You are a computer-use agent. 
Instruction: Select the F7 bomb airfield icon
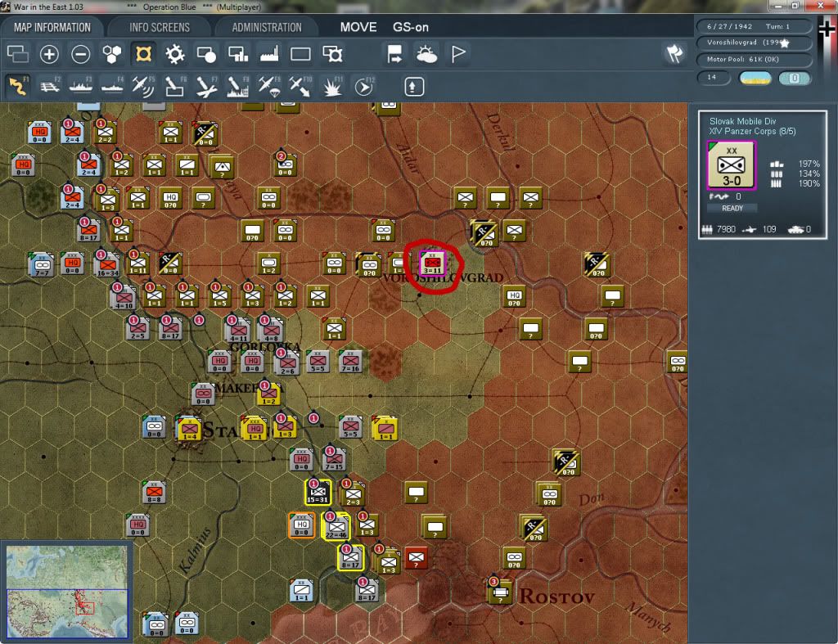coord(206,86)
